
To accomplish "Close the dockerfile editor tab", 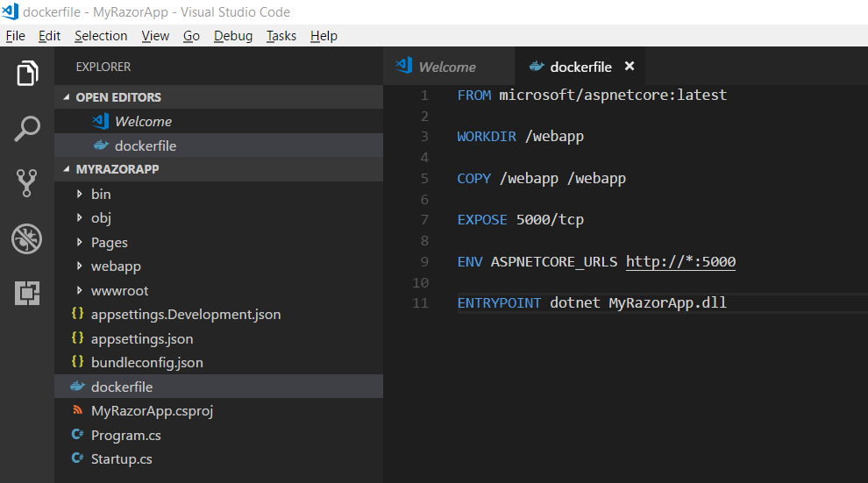I will (630, 67).
